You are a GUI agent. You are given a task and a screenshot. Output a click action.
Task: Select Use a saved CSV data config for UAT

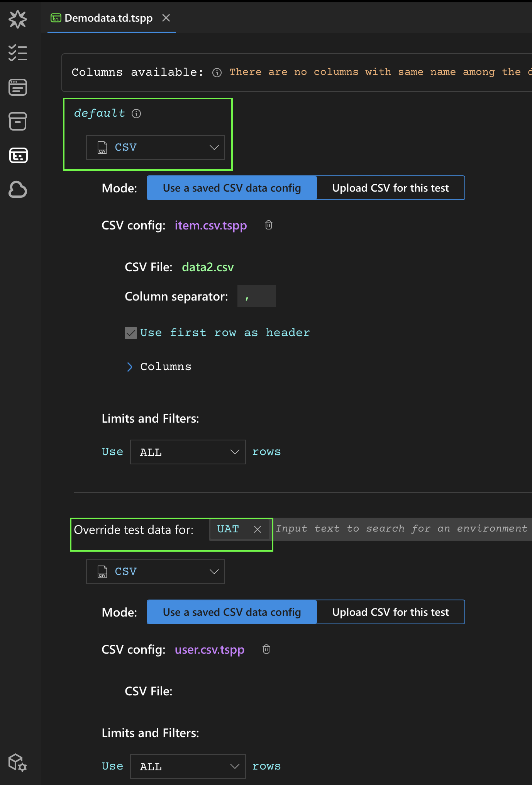pyautogui.click(x=232, y=612)
